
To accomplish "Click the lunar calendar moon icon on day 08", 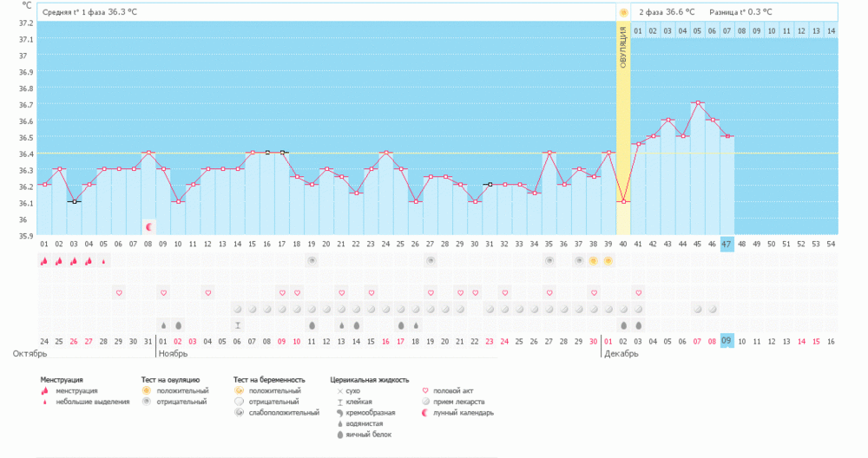I will click(x=148, y=226).
